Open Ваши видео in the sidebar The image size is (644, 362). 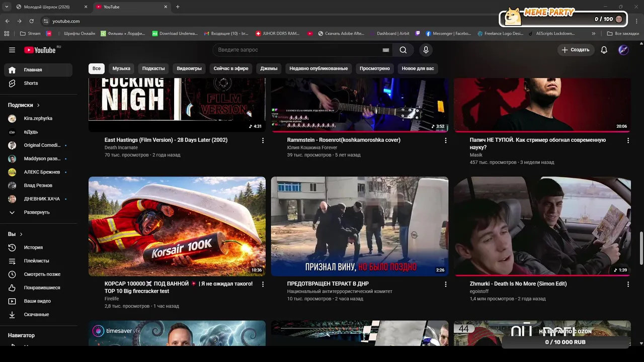coord(38,301)
